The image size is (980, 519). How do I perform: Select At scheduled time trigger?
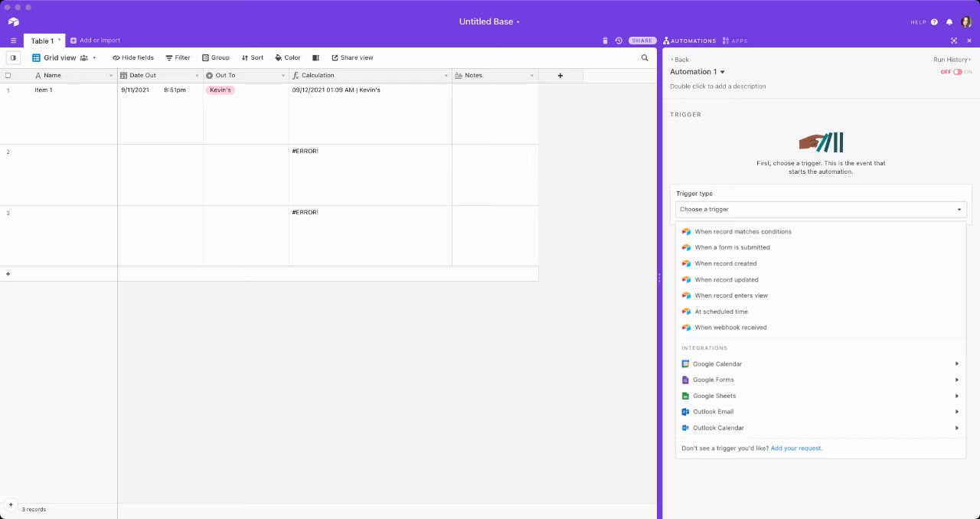[x=820, y=312]
